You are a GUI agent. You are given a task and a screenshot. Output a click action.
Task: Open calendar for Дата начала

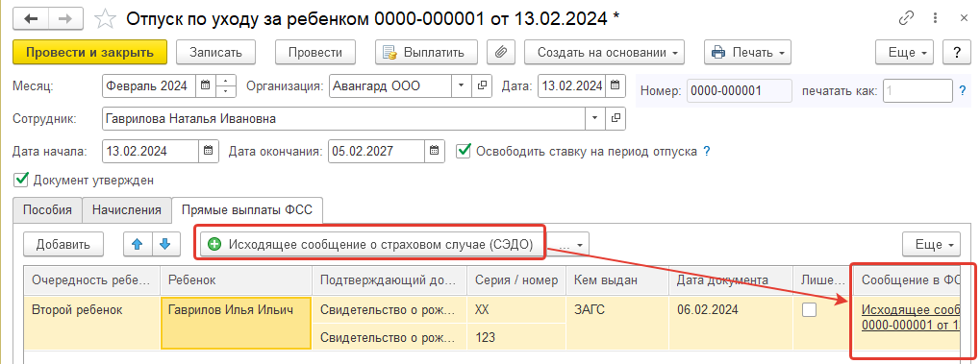click(x=208, y=151)
